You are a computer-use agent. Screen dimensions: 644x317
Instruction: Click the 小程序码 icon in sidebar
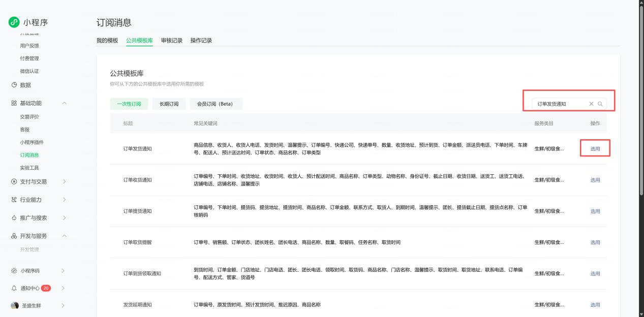(x=14, y=271)
